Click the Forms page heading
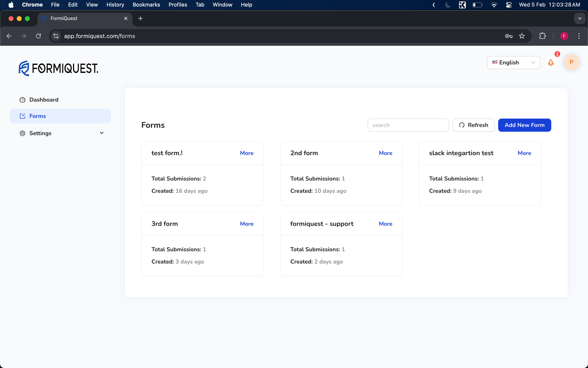The width and height of the screenshot is (588, 368). (x=153, y=125)
